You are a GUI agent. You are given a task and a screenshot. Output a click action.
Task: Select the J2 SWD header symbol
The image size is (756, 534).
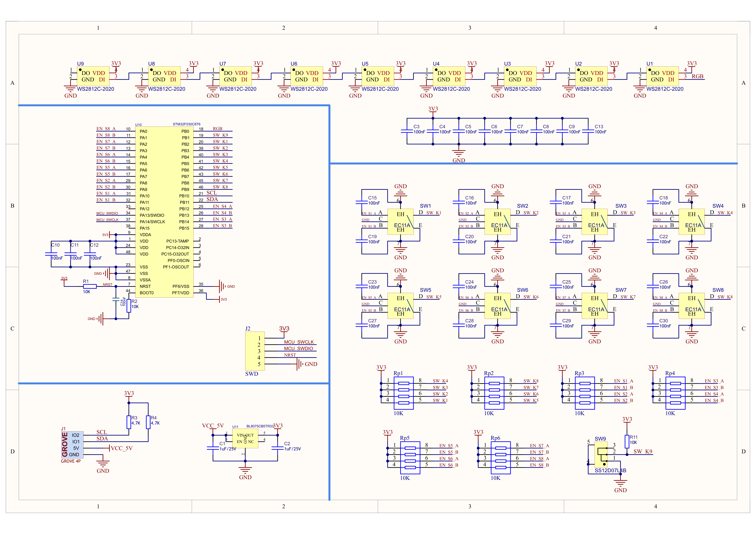click(x=255, y=351)
